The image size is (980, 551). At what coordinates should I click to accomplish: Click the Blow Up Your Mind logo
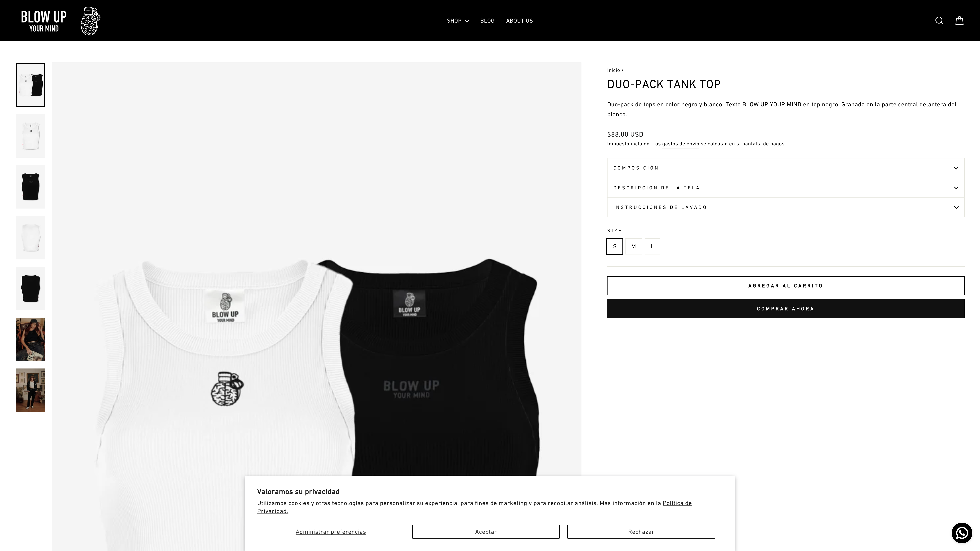click(x=60, y=21)
